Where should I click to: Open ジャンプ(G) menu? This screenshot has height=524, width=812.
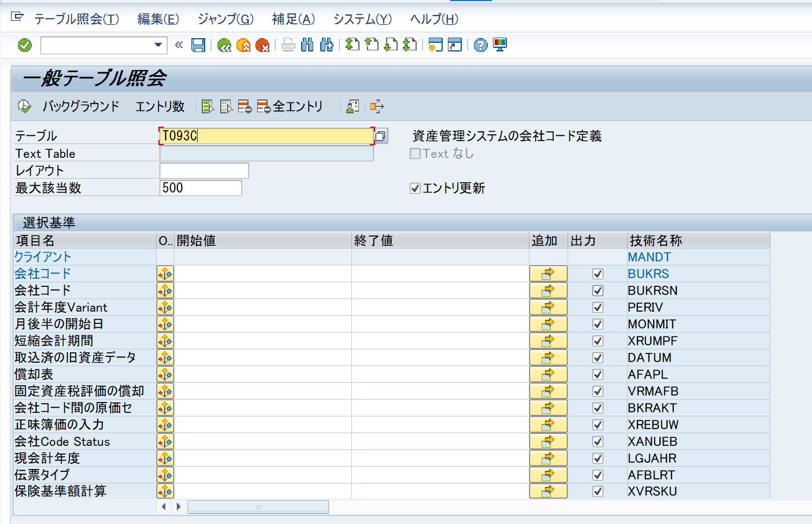click(225, 19)
